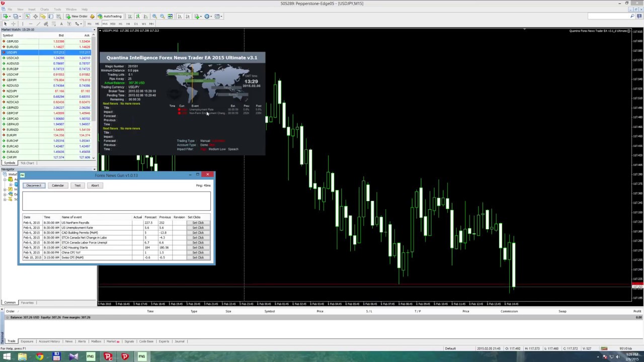Open Account History terminal tab

(49, 341)
